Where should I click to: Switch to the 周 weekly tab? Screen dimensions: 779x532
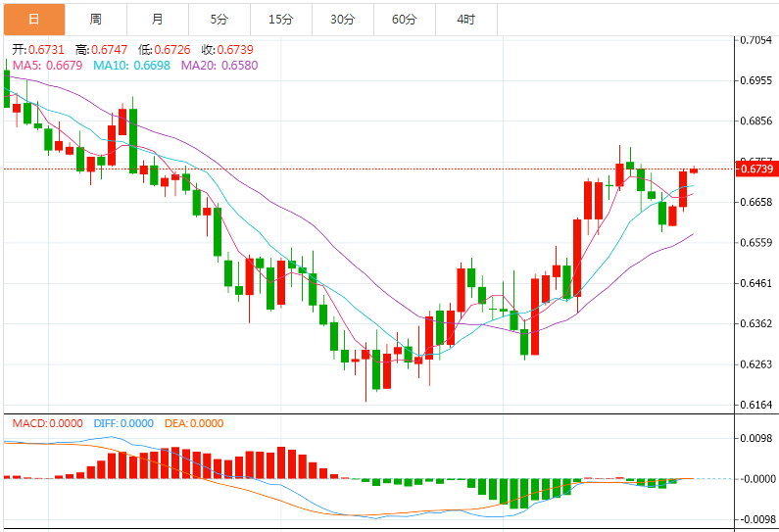pyautogui.click(x=95, y=19)
